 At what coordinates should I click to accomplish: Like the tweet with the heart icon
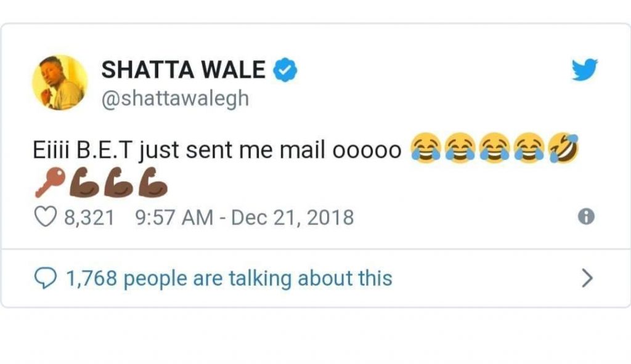(x=45, y=217)
